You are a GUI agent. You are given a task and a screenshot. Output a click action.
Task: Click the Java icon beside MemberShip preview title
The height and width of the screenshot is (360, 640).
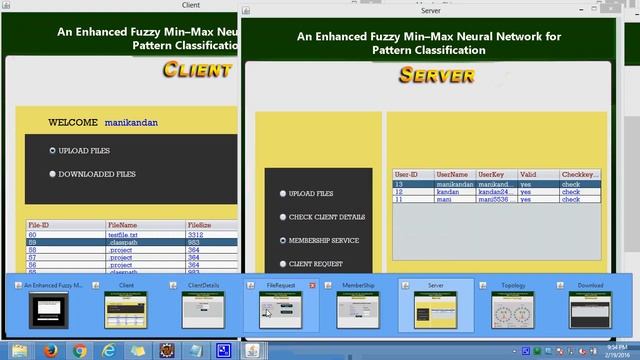tap(328, 285)
